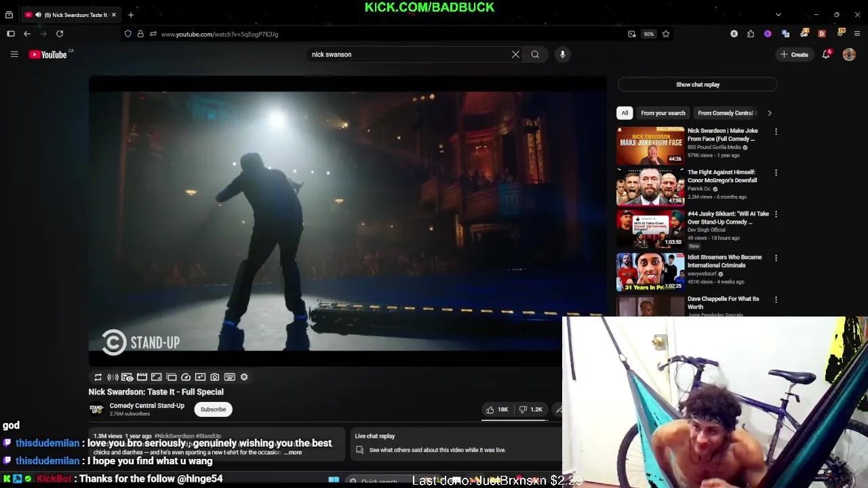Select the From your search chip
Screen dimensions: 868x488
click(x=663, y=113)
